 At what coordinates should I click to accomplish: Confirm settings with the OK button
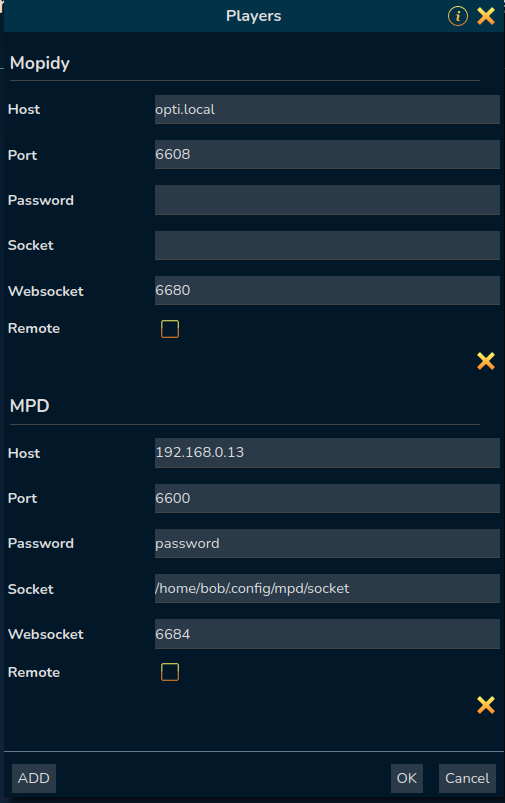[x=407, y=778]
